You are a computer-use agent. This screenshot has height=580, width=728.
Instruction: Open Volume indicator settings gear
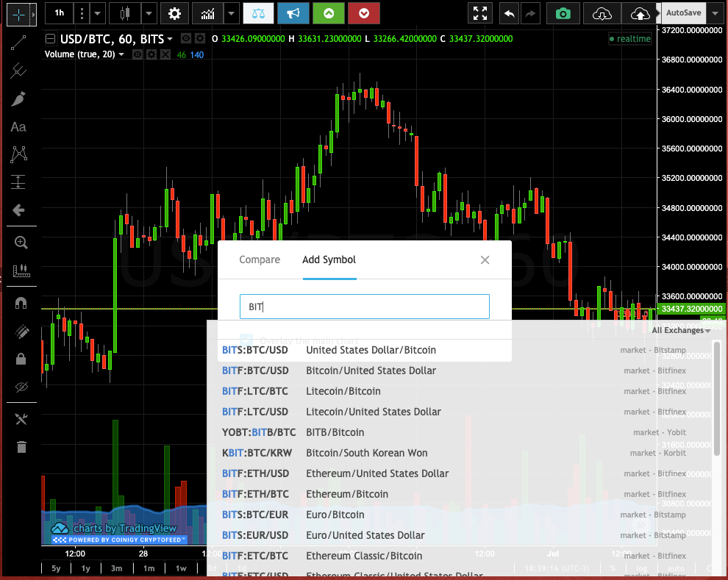click(151, 54)
